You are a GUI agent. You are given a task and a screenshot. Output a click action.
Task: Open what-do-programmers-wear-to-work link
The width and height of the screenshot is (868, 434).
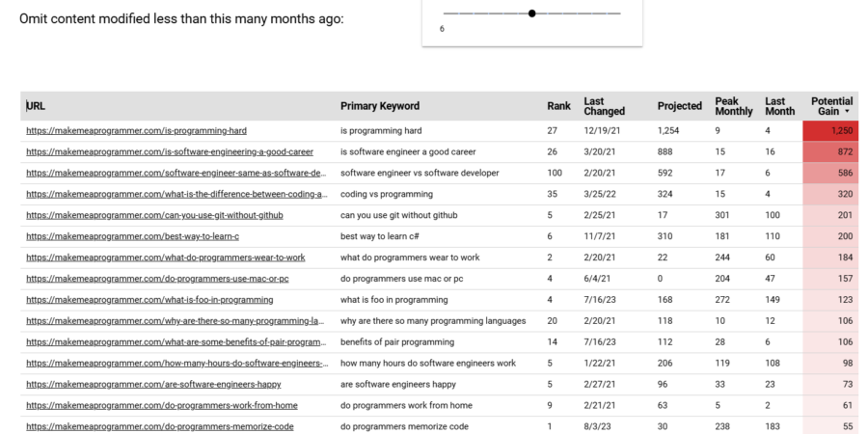click(x=165, y=258)
